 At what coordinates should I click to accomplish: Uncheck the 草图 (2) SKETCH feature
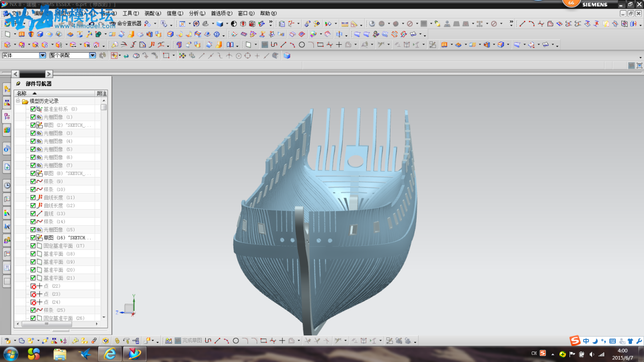click(x=33, y=125)
